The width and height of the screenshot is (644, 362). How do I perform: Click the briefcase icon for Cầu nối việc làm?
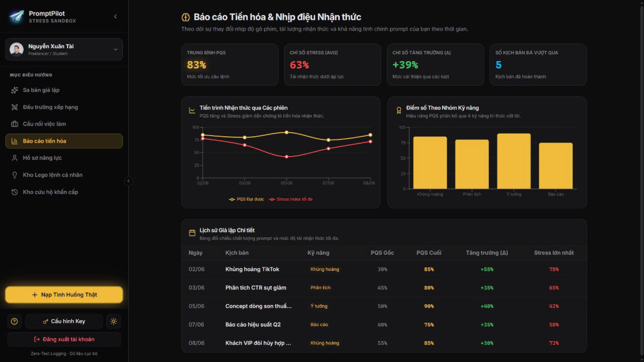(15, 124)
